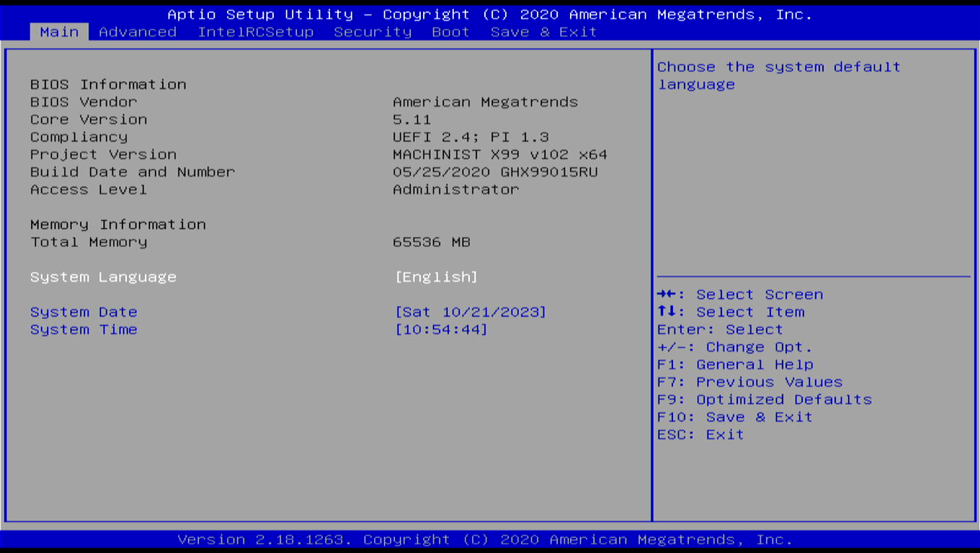
Task: Click the Access Level label
Action: (89, 189)
